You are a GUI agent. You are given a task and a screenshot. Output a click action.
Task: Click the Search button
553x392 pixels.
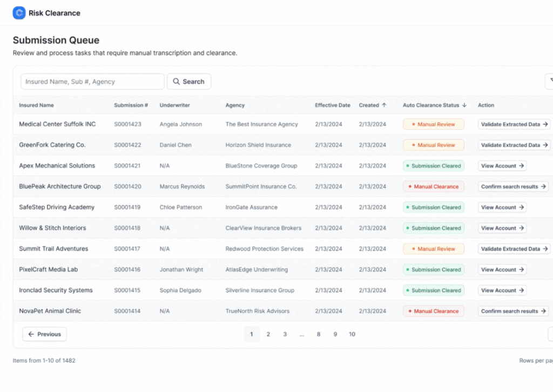[188, 81]
